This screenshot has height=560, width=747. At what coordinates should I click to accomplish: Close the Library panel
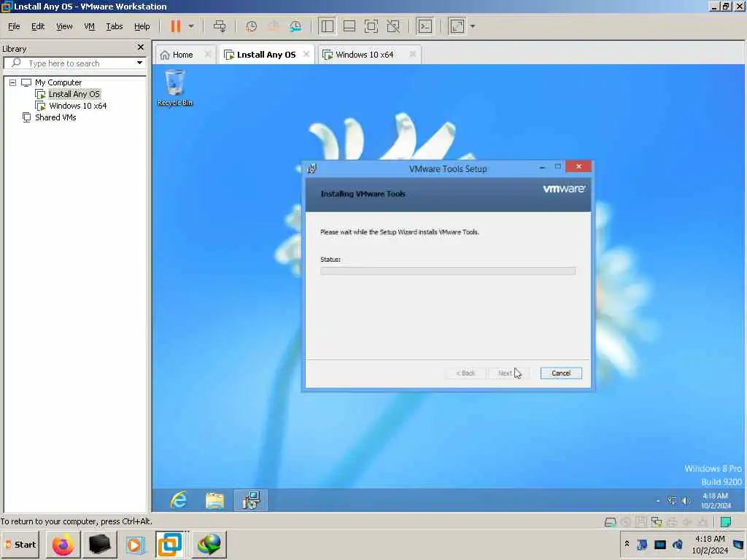141,47
